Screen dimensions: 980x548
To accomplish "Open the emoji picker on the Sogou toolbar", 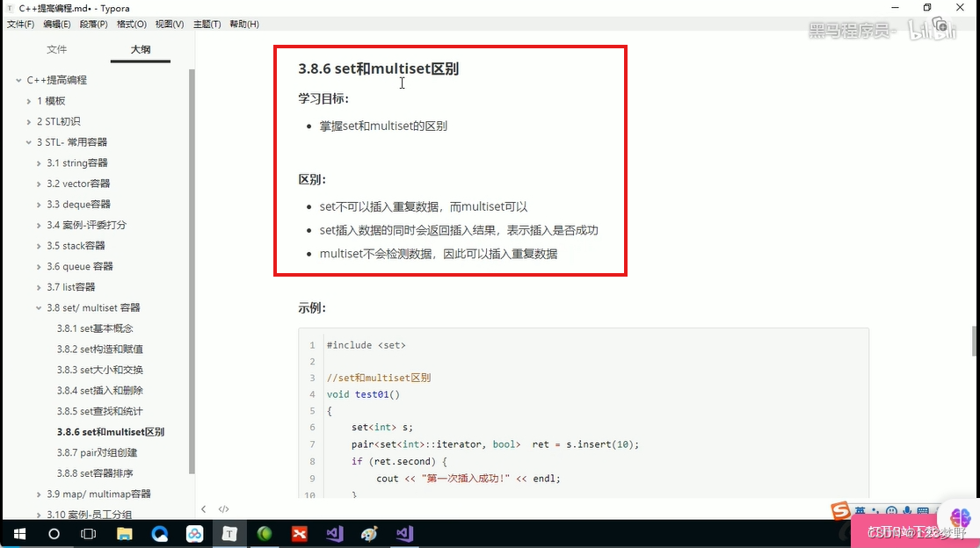I will (x=892, y=510).
